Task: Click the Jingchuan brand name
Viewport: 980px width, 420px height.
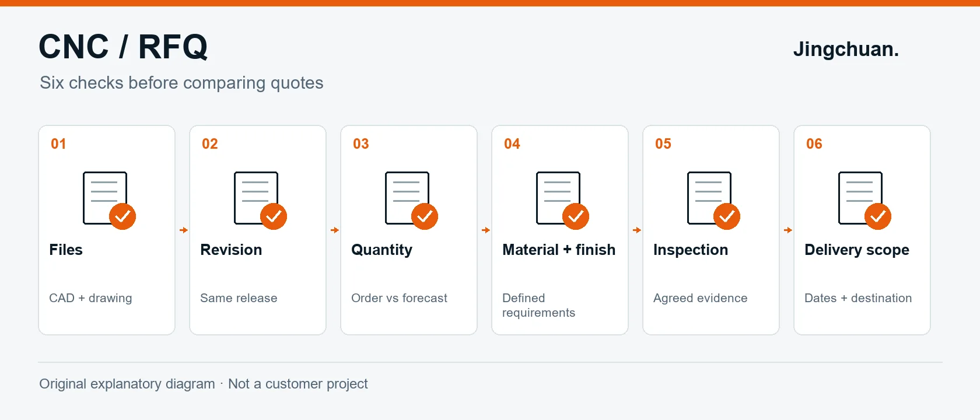Action: tap(846, 50)
